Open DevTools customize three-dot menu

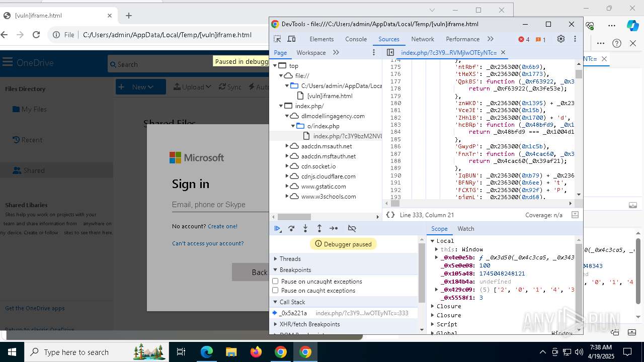[575, 39]
